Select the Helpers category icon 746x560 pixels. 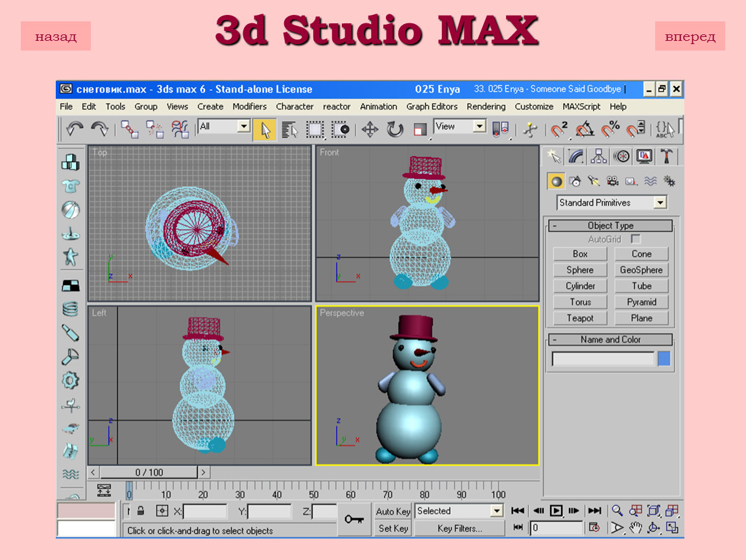[x=631, y=181]
